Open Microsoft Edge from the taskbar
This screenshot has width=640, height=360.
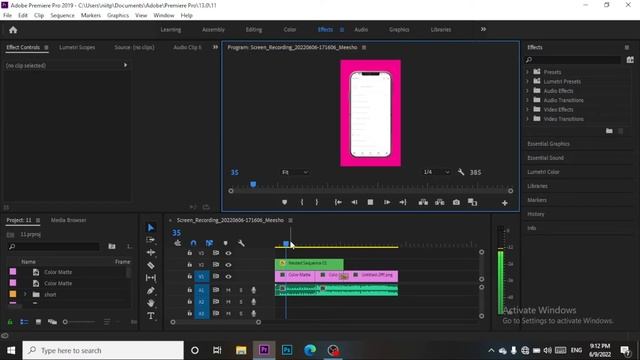310,350
